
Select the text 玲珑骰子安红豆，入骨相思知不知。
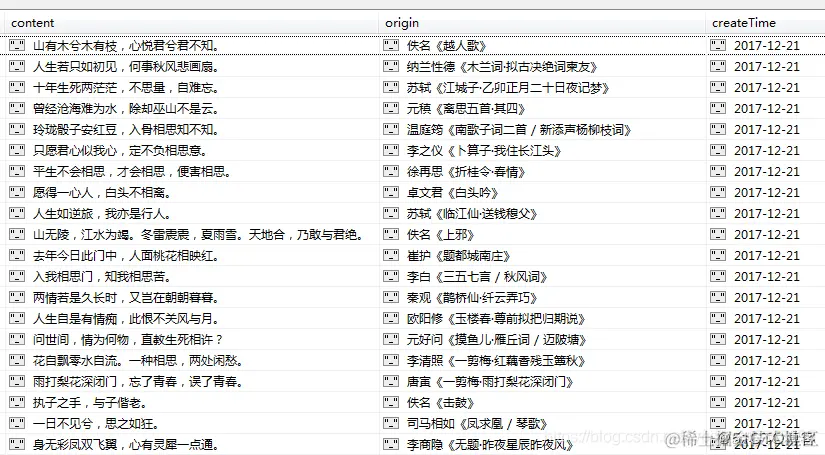126,130
